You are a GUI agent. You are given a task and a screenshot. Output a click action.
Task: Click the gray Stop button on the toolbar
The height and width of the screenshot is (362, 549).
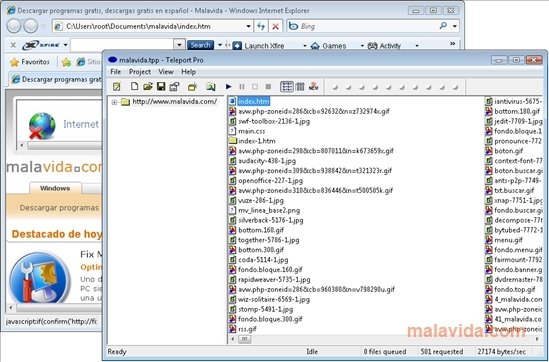(x=268, y=86)
